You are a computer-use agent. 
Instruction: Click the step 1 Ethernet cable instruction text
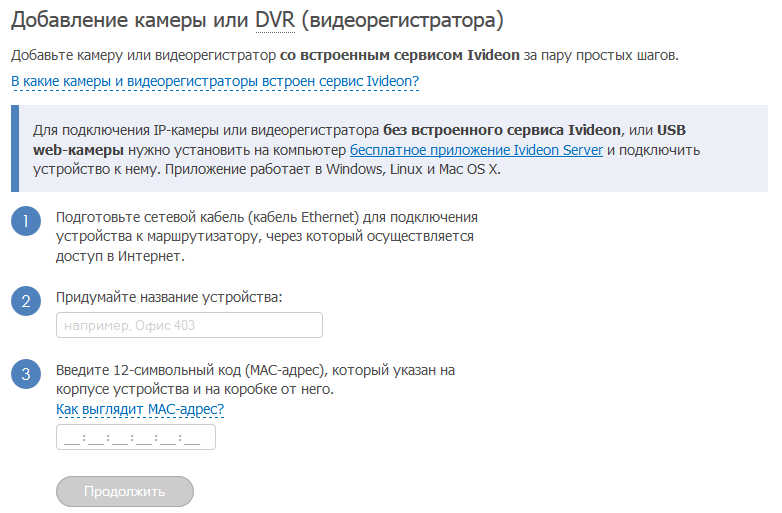[265, 237]
